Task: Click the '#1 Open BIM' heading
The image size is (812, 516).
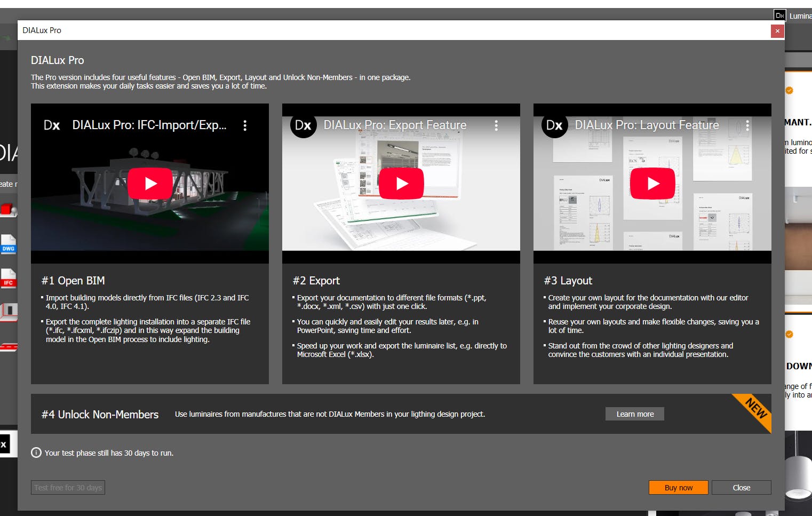Action: click(73, 281)
